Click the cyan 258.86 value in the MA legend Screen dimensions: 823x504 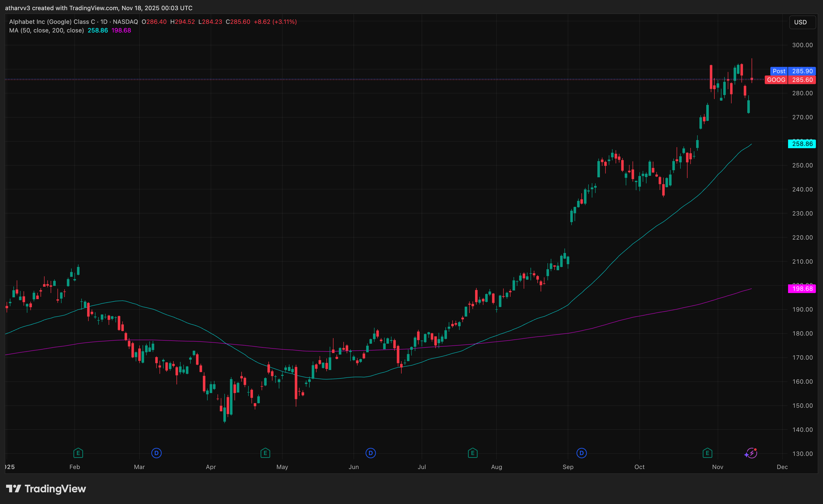pyautogui.click(x=98, y=30)
